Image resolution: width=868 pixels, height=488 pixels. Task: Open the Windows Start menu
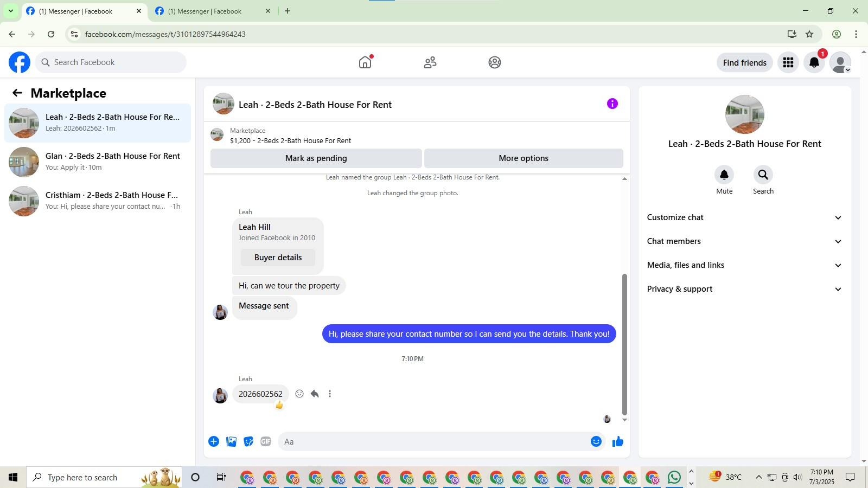click(x=13, y=477)
